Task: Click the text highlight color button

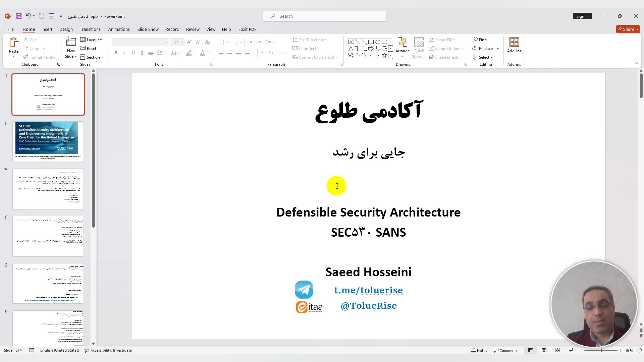Action: click(x=189, y=53)
